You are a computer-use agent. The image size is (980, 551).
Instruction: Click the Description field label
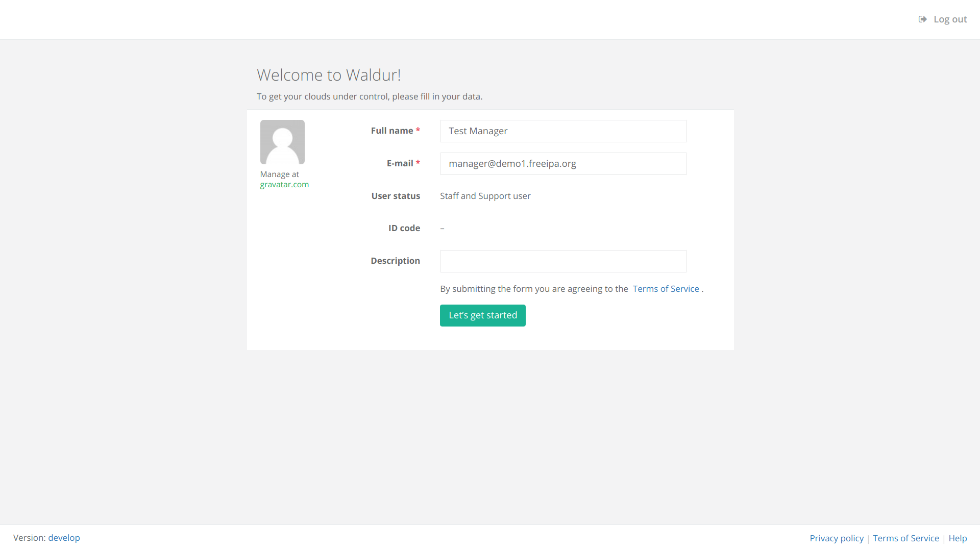click(x=395, y=261)
